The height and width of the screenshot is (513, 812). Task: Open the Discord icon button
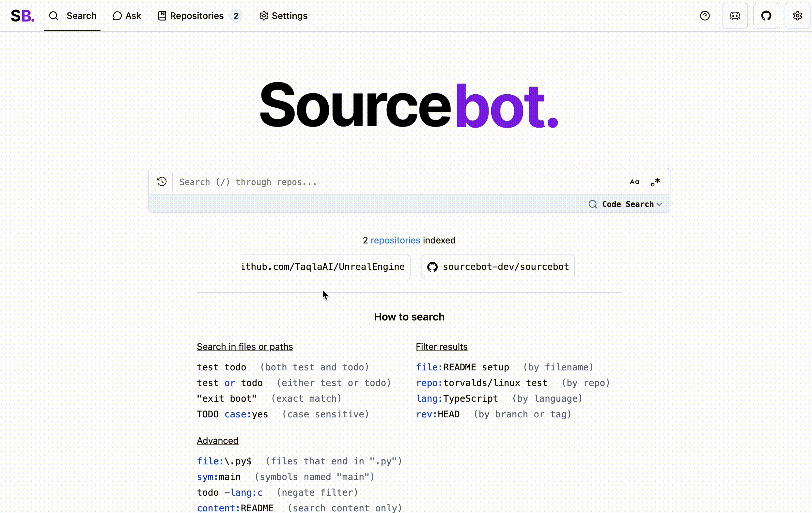coord(735,16)
